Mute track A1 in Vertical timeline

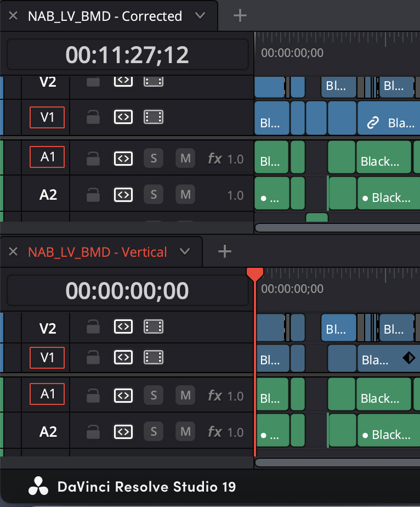point(185,395)
